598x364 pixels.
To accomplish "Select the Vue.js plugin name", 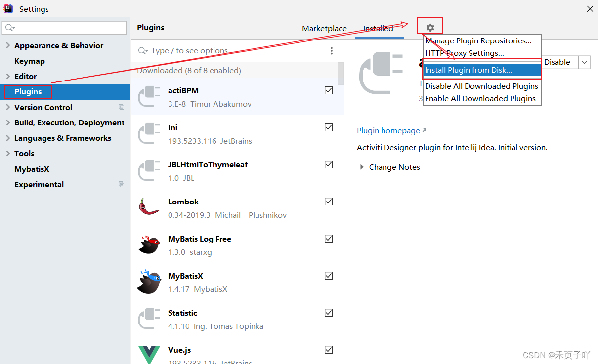I will (x=179, y=350).
